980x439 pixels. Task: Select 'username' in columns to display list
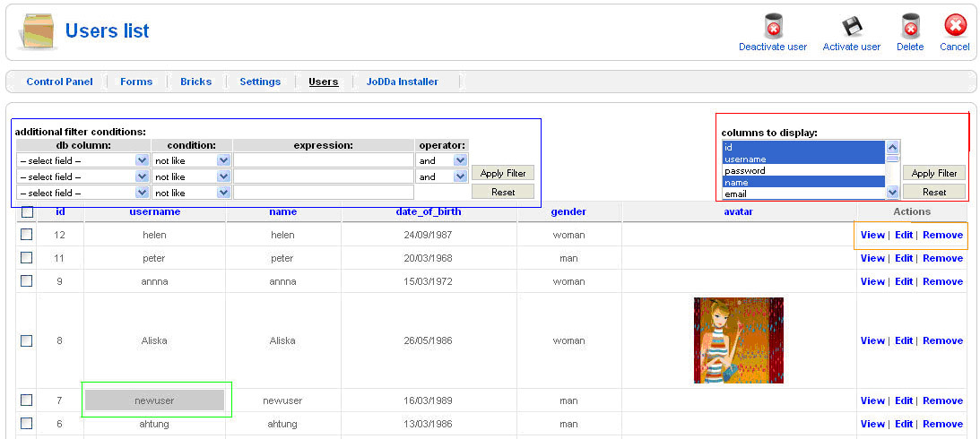tap(803, 159)
